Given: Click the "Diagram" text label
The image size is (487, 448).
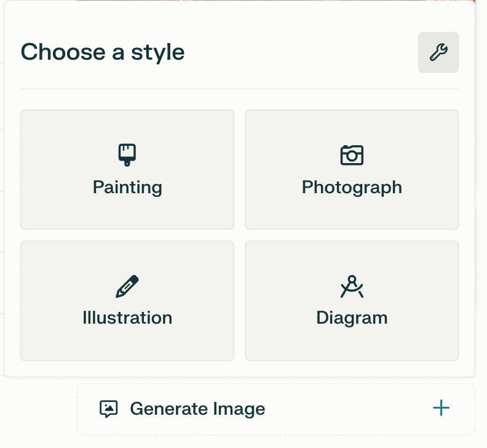Looking at the screenshot, I should [x=352, y=318].
